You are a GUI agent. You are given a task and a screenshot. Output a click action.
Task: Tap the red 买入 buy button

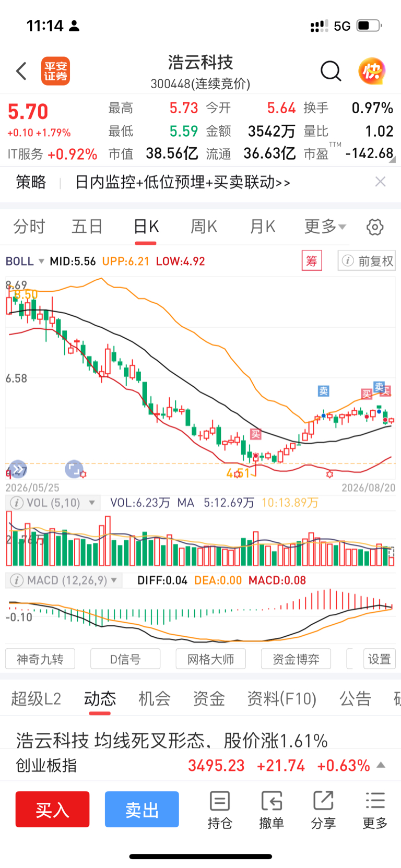[x=52, y=810]
